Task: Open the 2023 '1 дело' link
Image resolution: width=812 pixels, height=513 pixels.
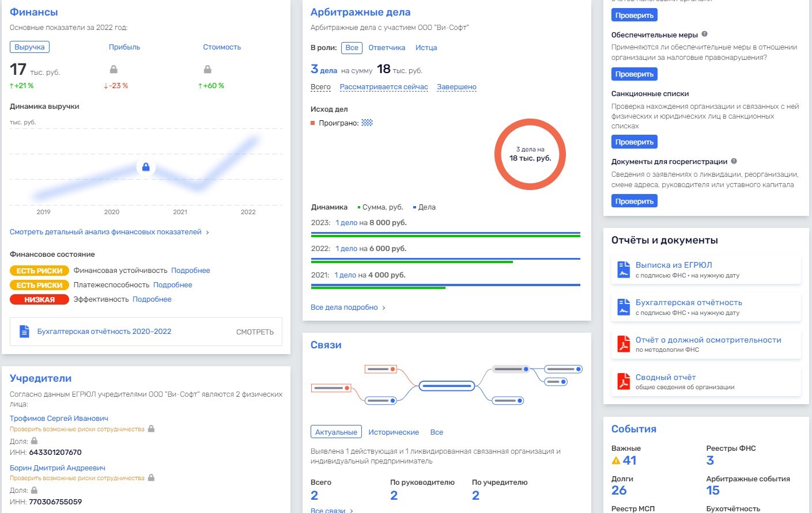Action: click(x=346, y=223)
